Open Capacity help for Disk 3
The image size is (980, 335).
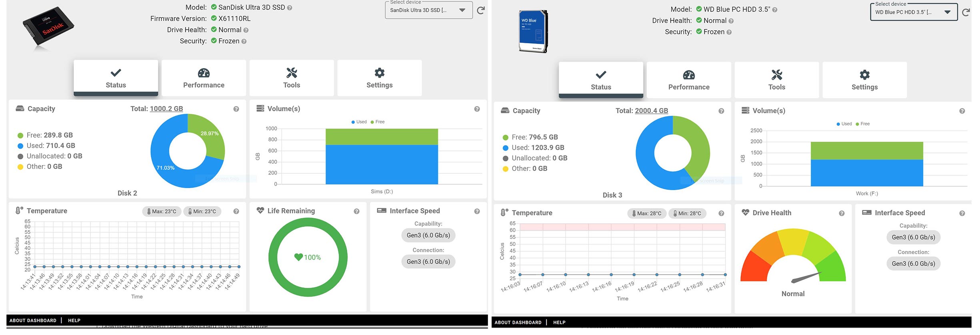point(721,111)
